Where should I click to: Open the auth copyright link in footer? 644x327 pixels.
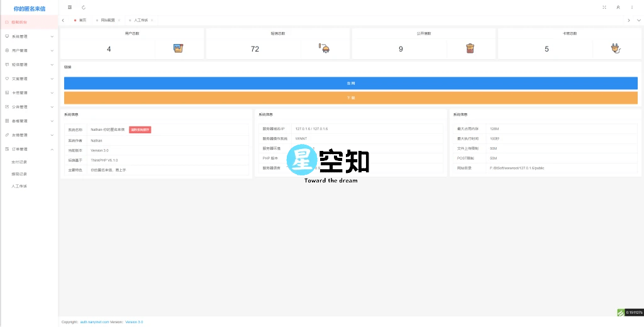click(x=94, y=322)
